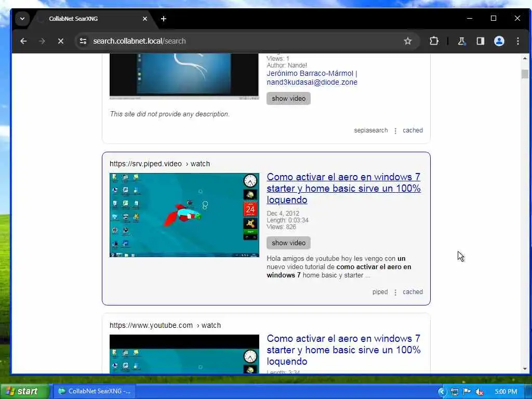The width and height of the screenshot is (532, 399).
Task: Click the page scrollbar thumb
Action: pos(525,74)
